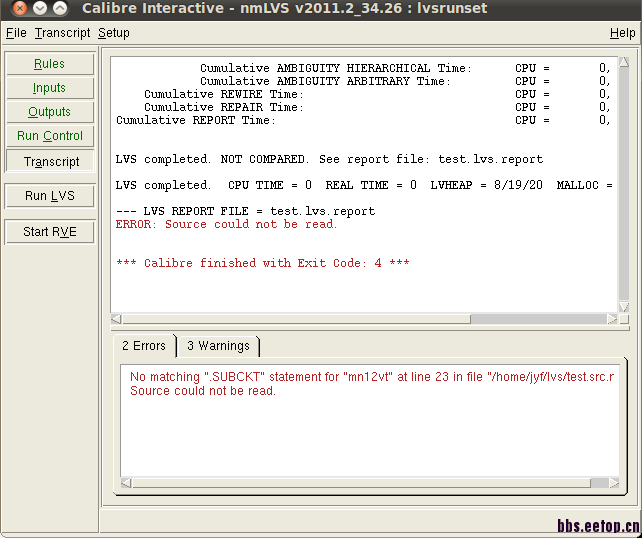Close the Calibre Interactive window

coord(19,8)
